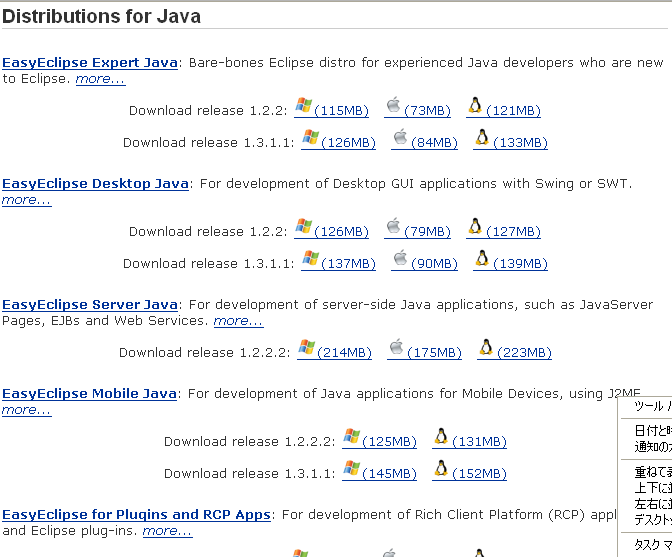Click the 'Distributions for Java' heading

(102, 16)
